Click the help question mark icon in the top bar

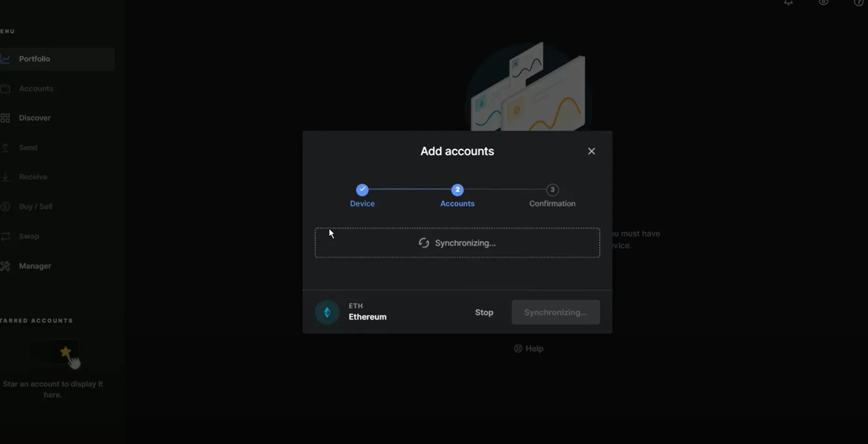pyautogui.click(x=859, y=2)
